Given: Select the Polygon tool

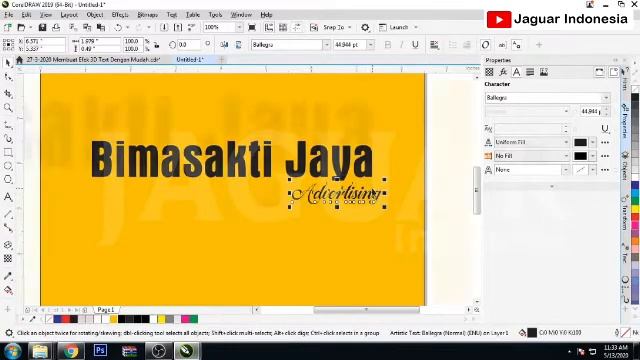Looking at the screenshot, I should click(8, 180).
